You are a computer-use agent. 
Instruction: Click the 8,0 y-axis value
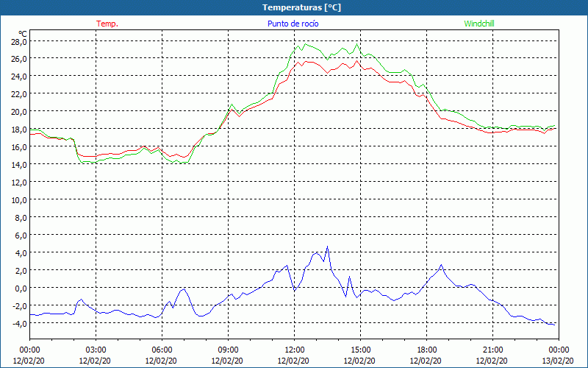pyautogui.click(x=21, y=217)
